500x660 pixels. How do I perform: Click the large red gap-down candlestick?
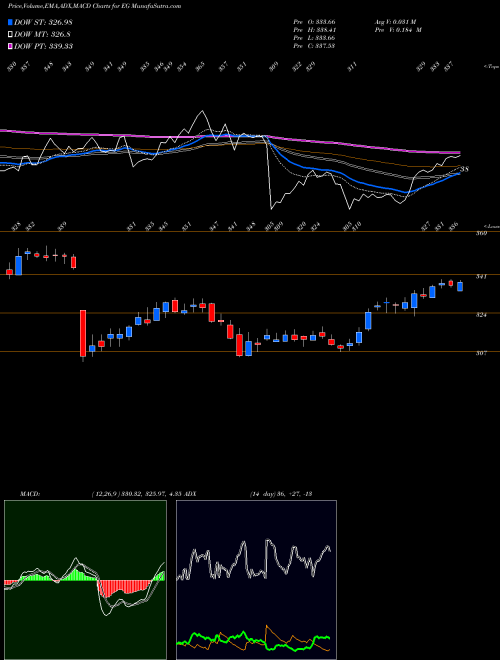pyautogui.click(x=83, y=334)
